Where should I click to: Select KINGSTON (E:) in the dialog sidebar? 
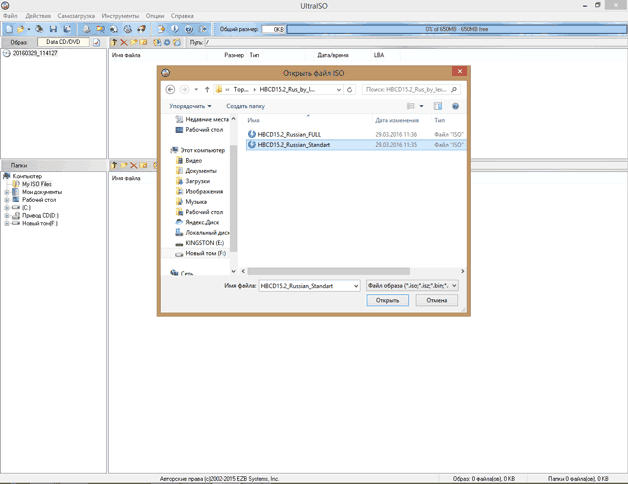[200, 243]
